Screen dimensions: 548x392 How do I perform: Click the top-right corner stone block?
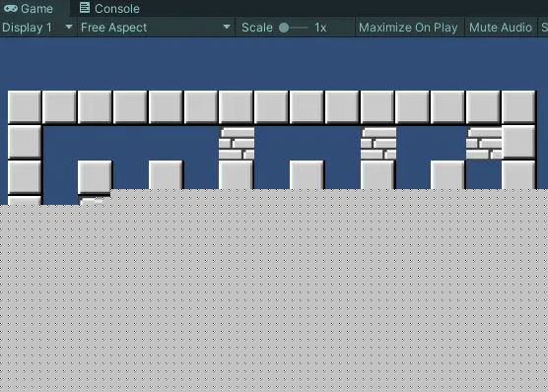tap(518, 107)
